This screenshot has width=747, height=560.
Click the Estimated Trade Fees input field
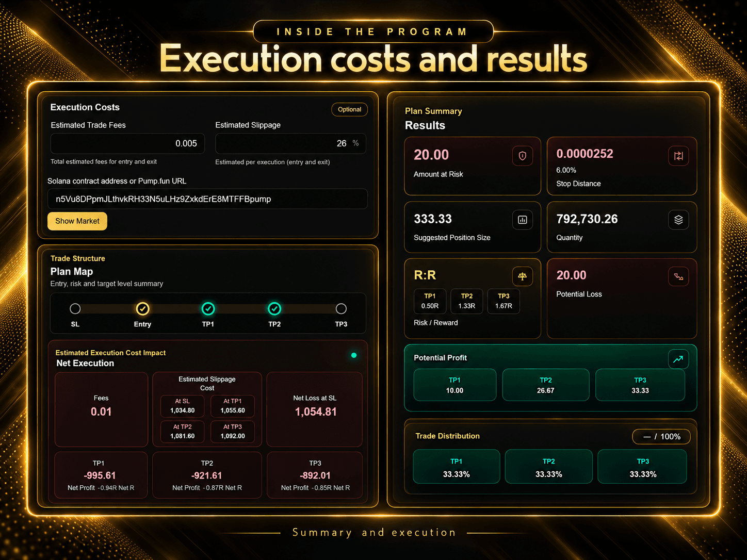127,143
